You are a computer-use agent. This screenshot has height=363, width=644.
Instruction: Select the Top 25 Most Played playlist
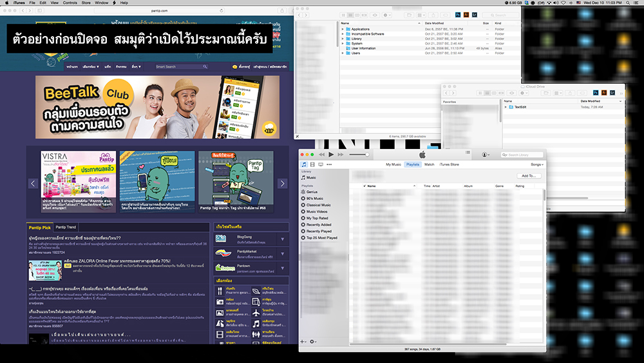[319, 238]
